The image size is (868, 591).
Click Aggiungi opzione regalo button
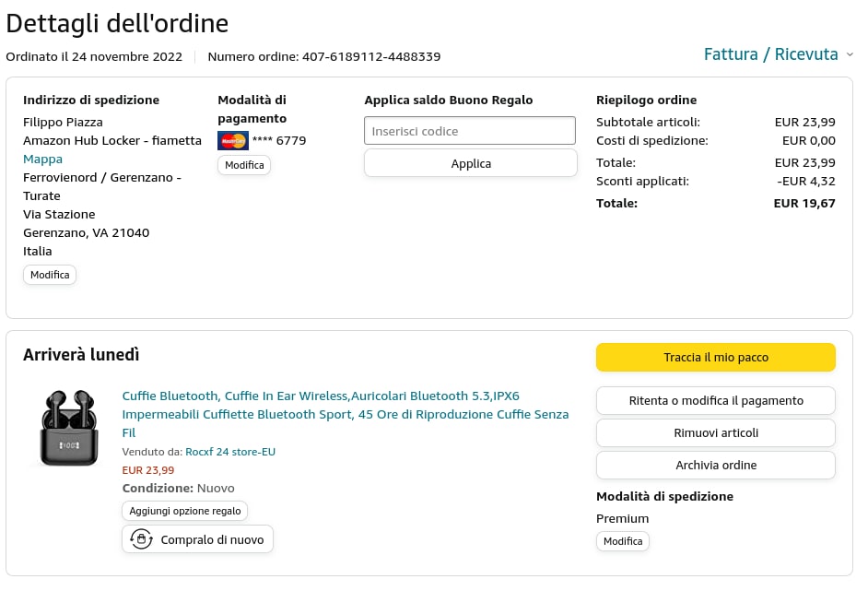coord(185,511)
